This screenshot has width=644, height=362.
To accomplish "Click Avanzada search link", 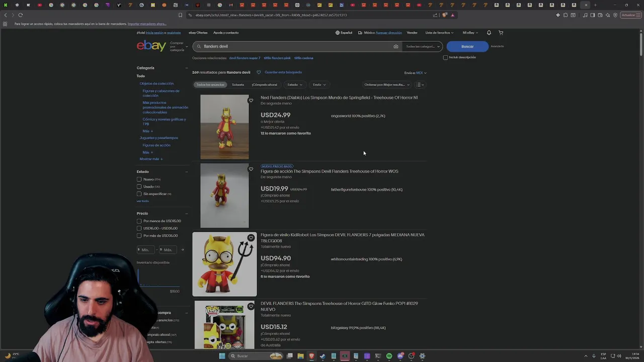I will tap(497, 46).
